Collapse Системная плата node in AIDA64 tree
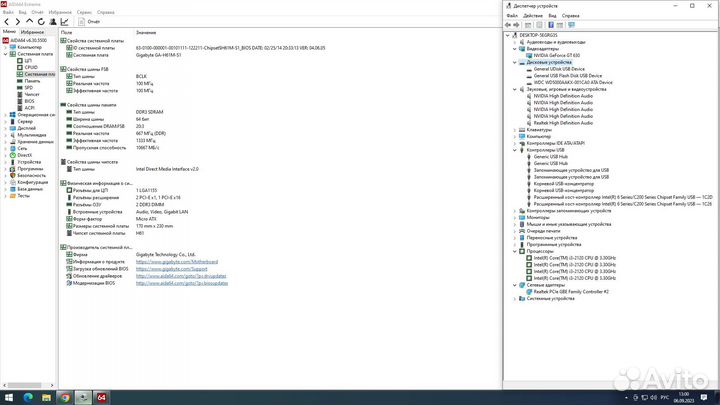The width and height of the screenshot is (720, 405). [x=6, y=54]
